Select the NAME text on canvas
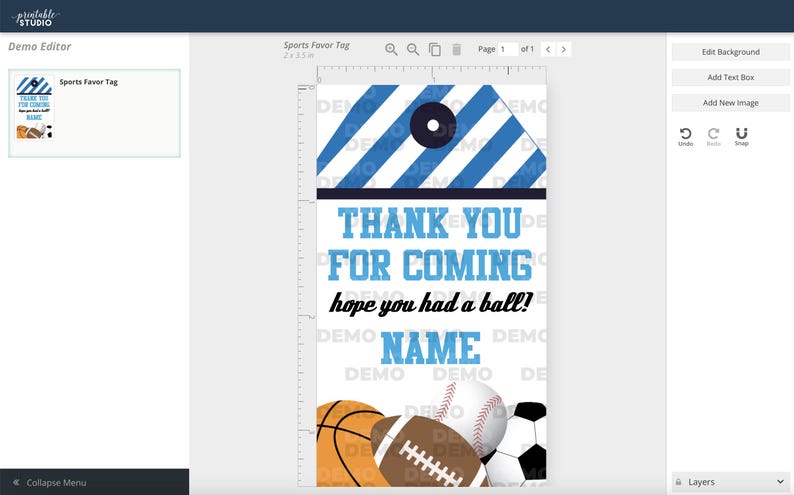The image size is (794, 495). (x=430, y=348)
